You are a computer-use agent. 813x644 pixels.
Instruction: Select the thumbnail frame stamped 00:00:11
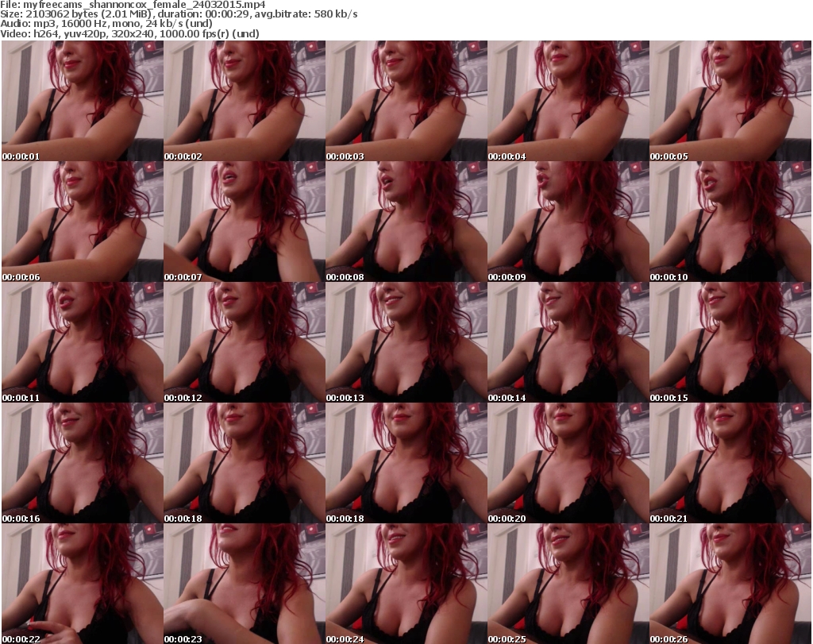tap(83, 342)
